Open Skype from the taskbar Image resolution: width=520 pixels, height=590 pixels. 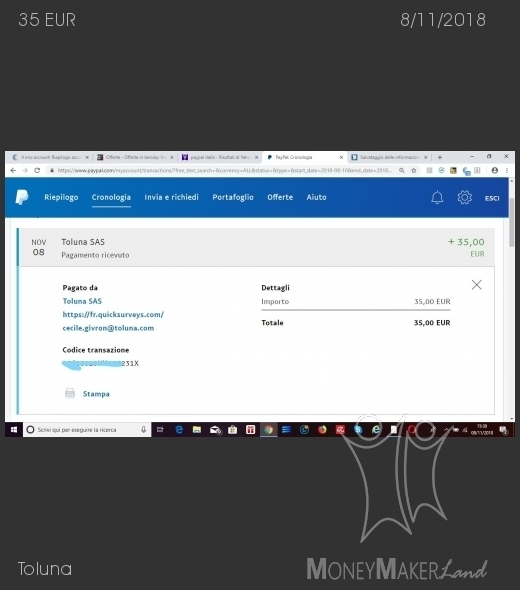(x=358, y=429)
